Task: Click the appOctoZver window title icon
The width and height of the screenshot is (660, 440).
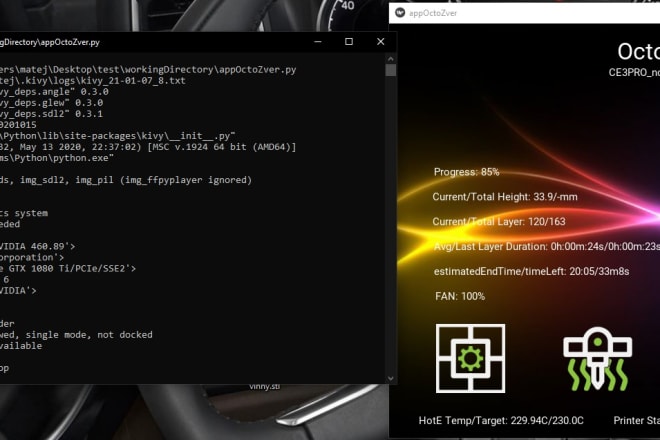Action: point(400,13)
